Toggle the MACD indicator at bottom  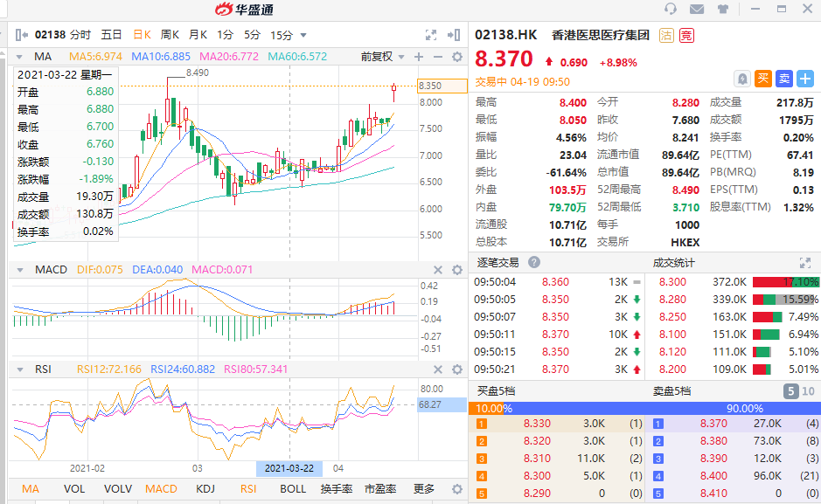click(161, 489)
